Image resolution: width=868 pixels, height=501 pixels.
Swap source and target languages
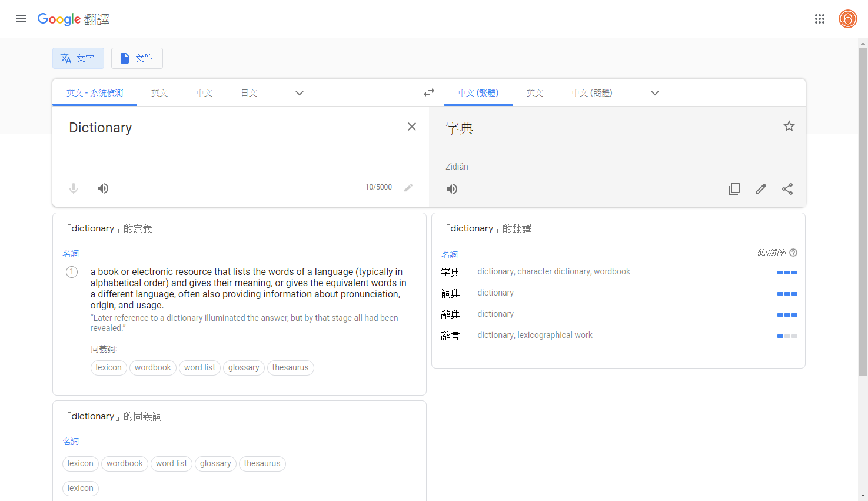(x=429, y=92)
